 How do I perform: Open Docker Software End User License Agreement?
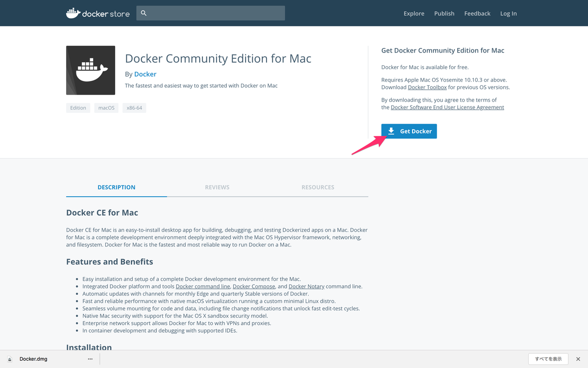click(x=447, y=107)
